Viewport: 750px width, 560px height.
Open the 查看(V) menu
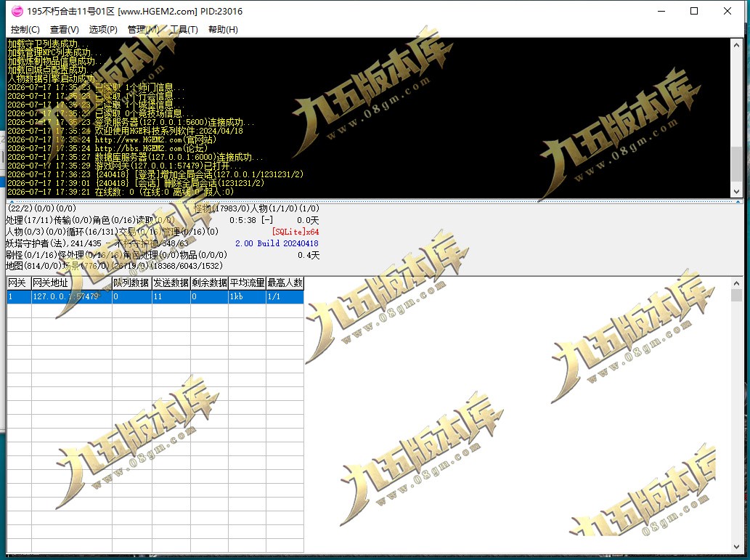64,30
